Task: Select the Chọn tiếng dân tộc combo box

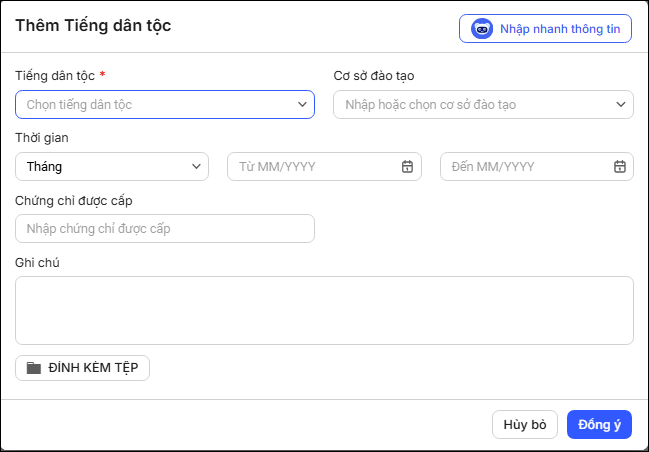Action: tap(165, 104)
